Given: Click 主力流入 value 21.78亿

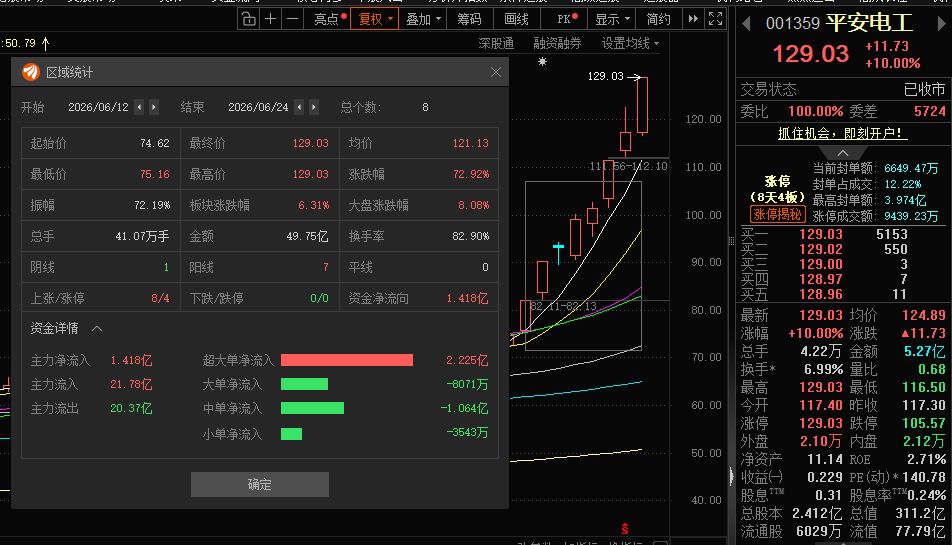Looking at the screenshot, I should point(131,384).
